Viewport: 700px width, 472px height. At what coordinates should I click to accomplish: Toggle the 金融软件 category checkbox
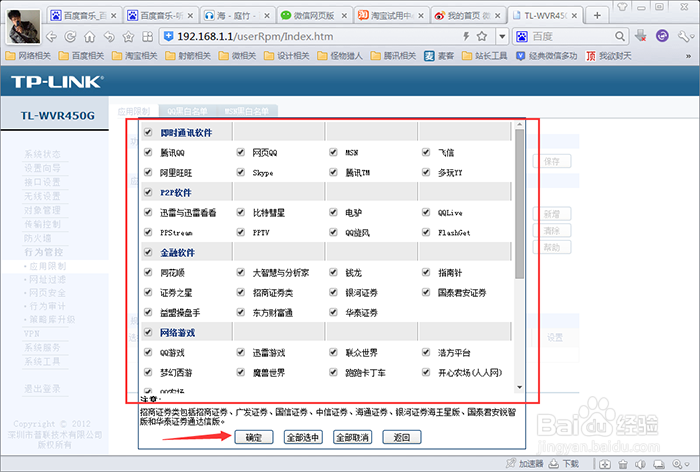coord(148,252)
